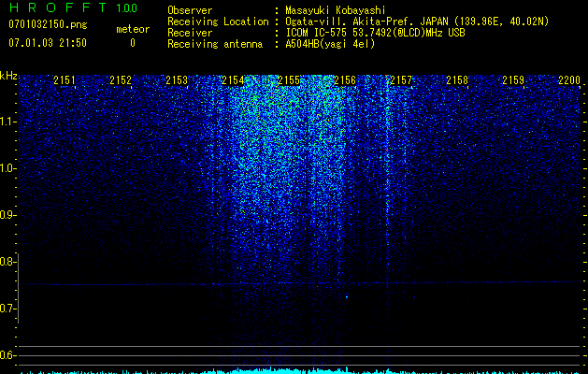Click the timestamp 07.01.03 21:50
The width and height of the screenshot is (588, 374).
point(48,43)
